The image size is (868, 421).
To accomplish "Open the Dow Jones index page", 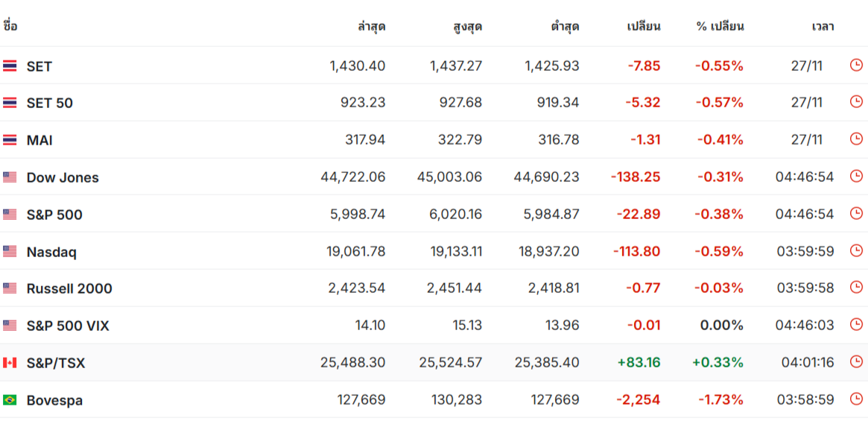I will click(63, 177).
